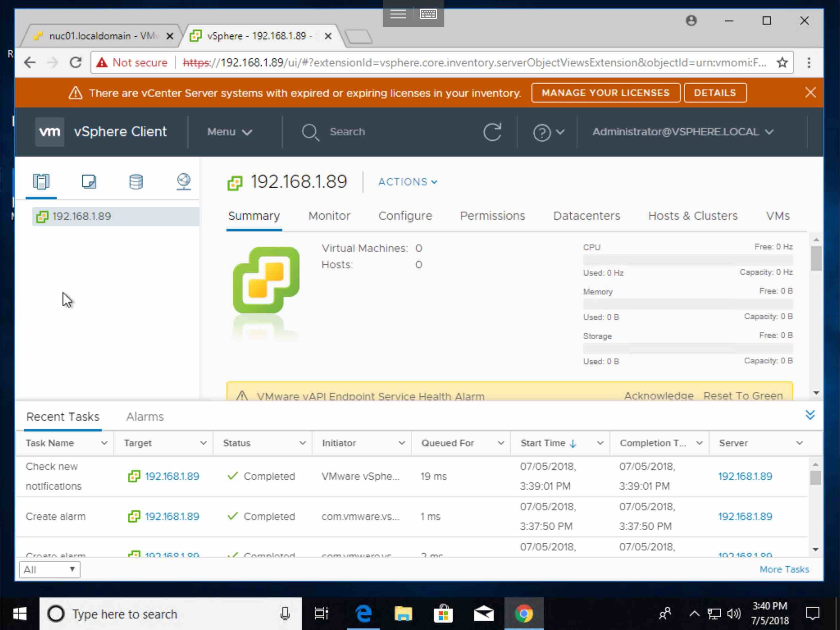Viewport: 840px width, 630px height.
Task: Open the Target column dropdown arrow
Action: tap(203, 443)
